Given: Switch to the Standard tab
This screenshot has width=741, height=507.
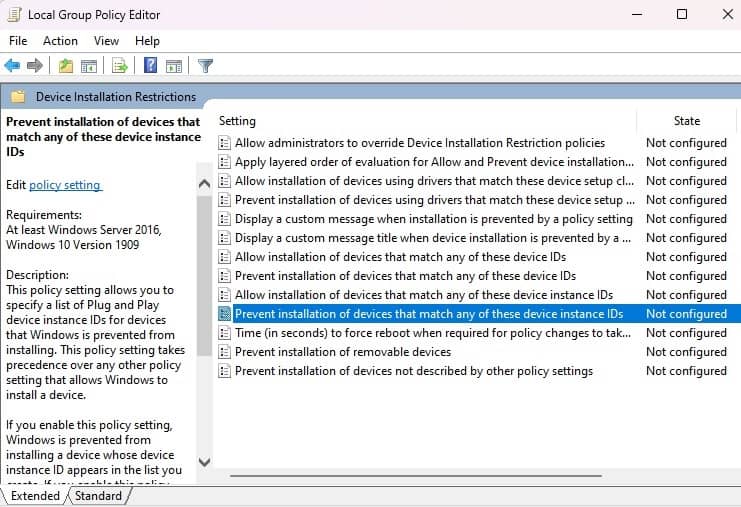Looking at the screenshot, I should point(98,496).
